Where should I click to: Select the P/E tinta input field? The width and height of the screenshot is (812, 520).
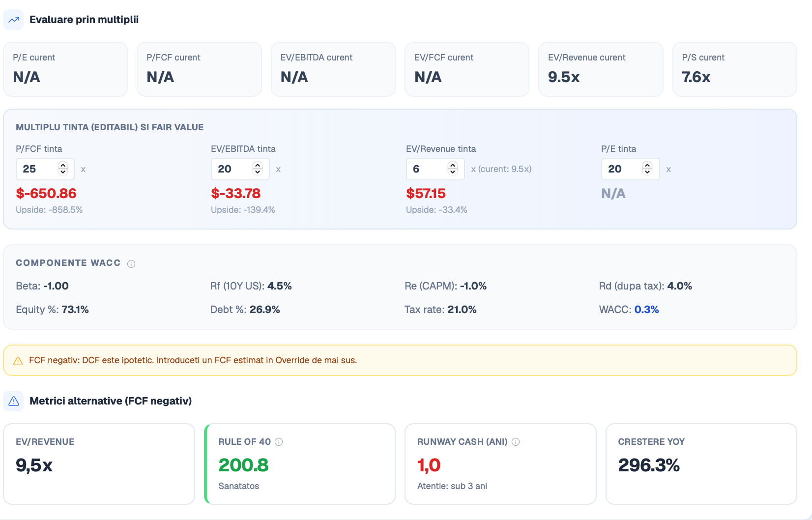click(631, 169)
